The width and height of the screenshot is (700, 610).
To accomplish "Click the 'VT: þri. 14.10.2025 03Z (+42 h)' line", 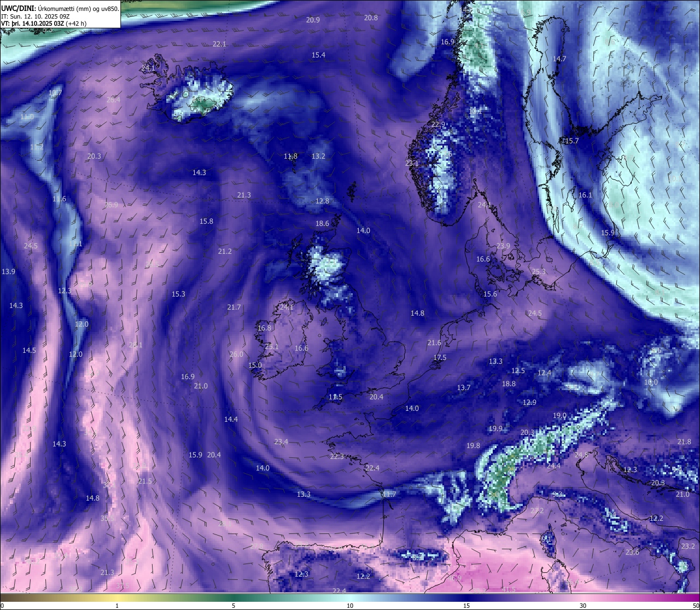I will (x=44, y=24).
